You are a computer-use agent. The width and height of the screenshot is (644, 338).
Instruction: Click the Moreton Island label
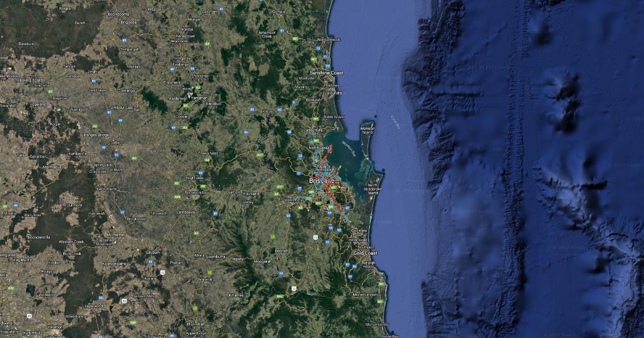coord(368,130)
